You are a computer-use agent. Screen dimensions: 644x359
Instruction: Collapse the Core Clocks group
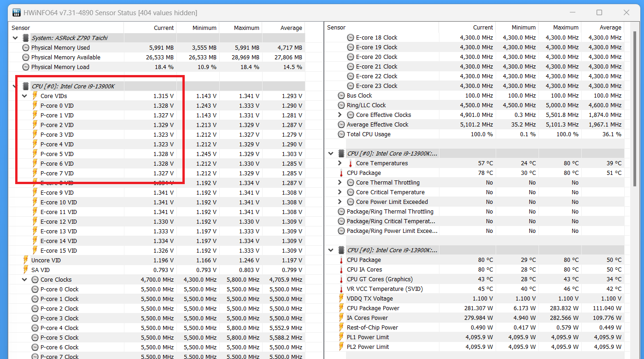point(24,280)
